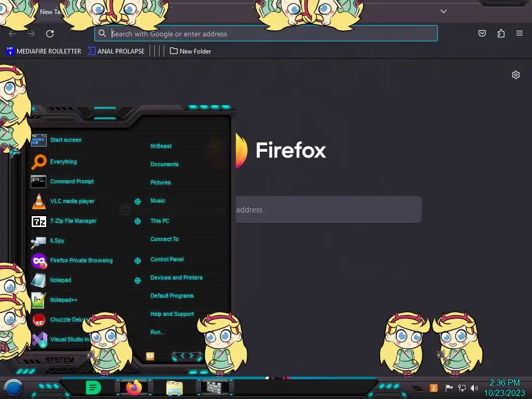This screenshot has width=532, height=399.
Task: Open new tab personalize gear
Action: click(x=516, y=75)
